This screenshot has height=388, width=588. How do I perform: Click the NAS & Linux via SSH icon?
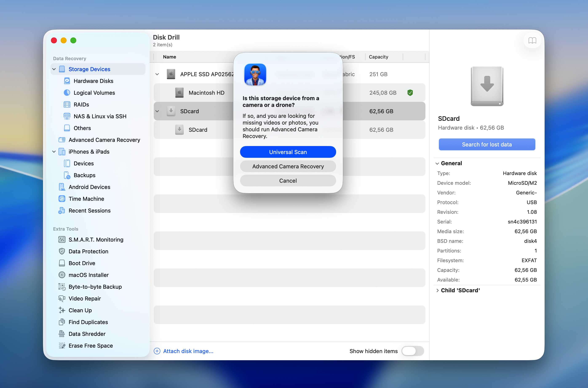[x=67, y=116]
